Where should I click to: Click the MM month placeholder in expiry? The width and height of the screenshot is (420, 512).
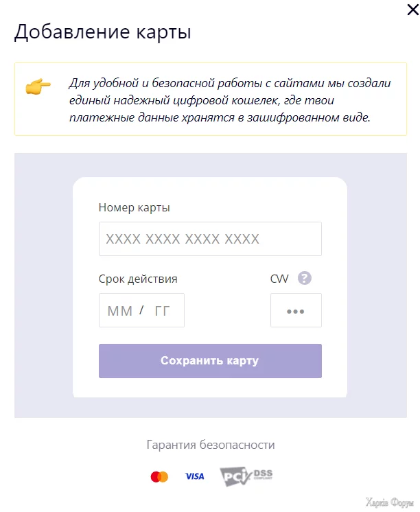click(x=120, y=311)
